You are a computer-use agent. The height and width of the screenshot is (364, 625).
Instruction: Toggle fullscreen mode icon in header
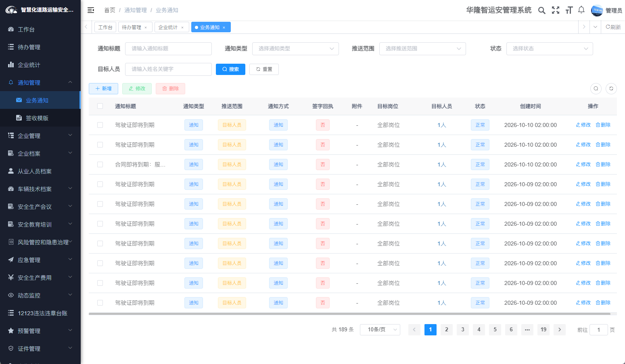[x=556, y=10]
